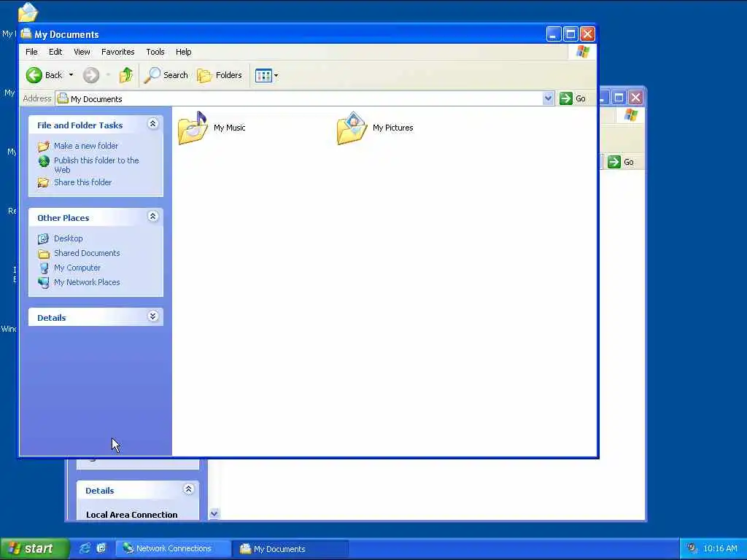747x560 pixels.
Task: Expand the address bar dropdown
Action: [x=549, y=98]
